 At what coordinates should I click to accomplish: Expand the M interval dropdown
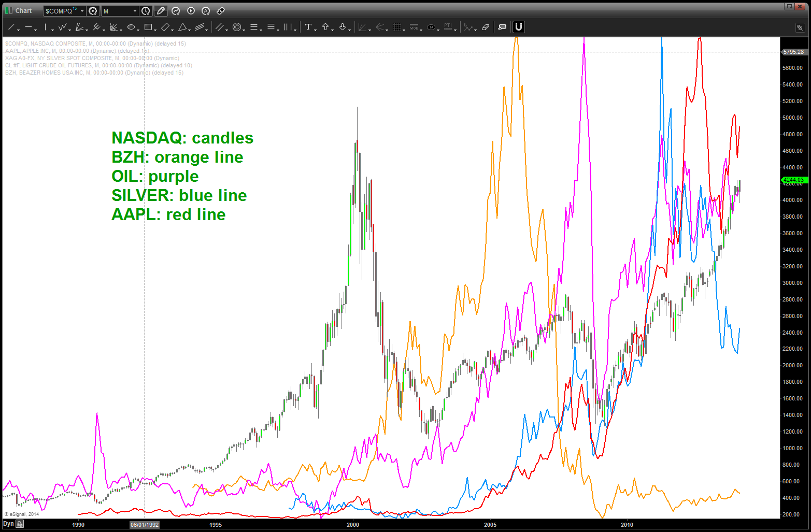click(x=135, y=11)
